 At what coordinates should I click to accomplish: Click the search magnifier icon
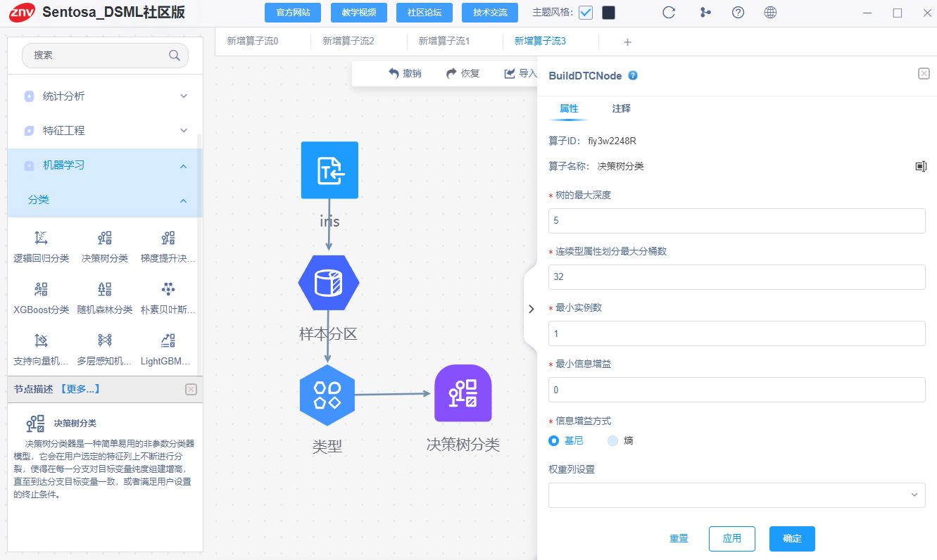(175, 56)
